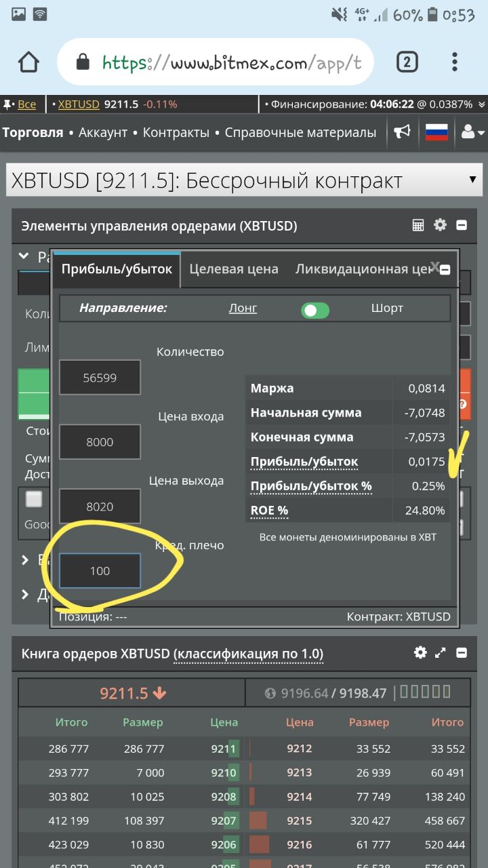
Task: Click the XBTUSD ticker link
Action: (x=79, y=104)
